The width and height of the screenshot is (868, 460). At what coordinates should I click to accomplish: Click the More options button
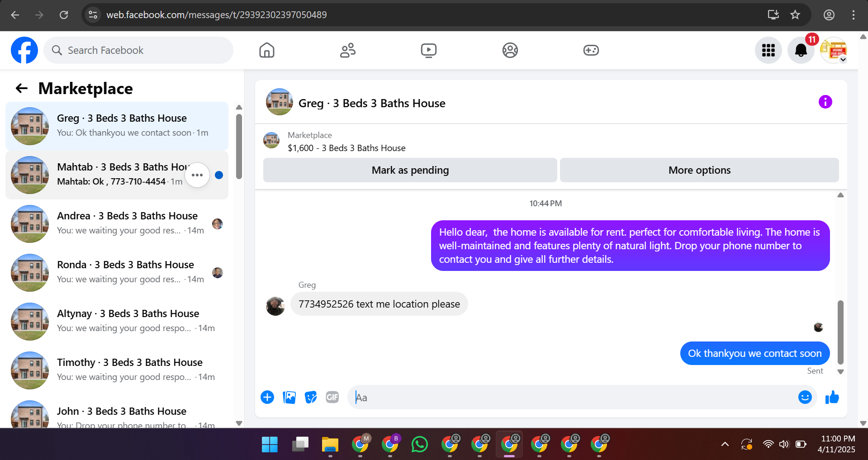(699, 170)
